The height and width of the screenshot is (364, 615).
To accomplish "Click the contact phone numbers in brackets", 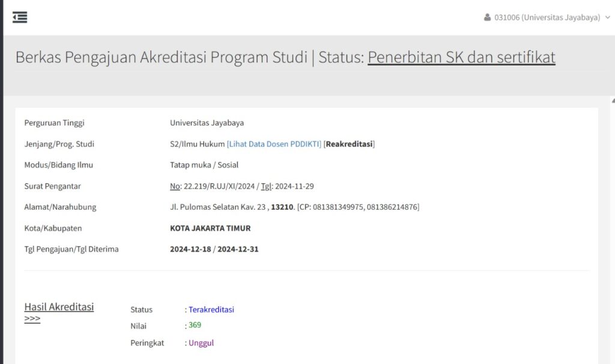I will click(359, 207).
